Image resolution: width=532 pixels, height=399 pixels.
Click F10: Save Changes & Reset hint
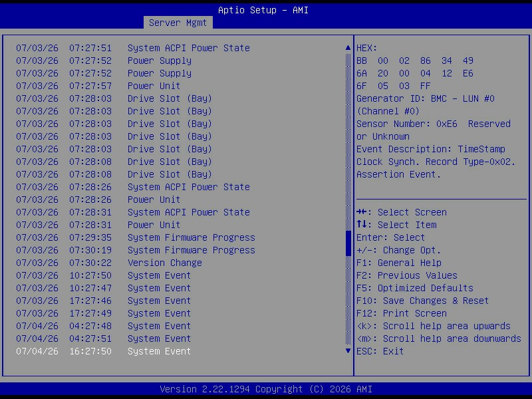coord(423,301)
